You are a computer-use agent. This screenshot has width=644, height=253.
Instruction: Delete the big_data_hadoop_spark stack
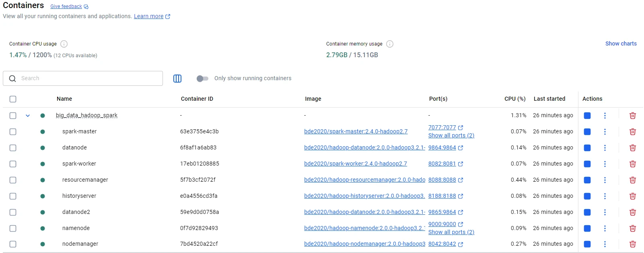pyautogui.click(x=632, y=116)
